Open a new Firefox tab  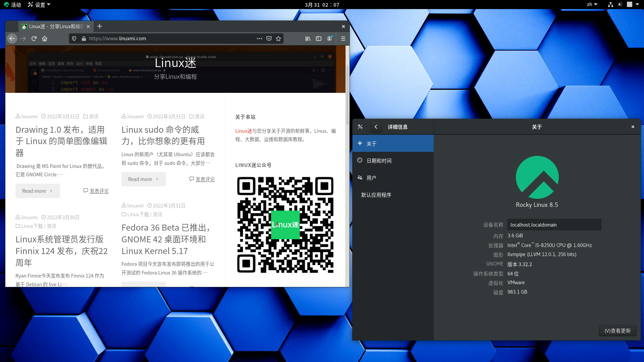[x=100, y=26]
